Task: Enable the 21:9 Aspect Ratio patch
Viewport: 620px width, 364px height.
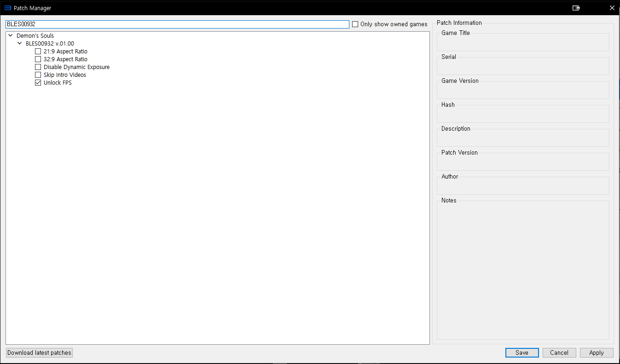Action: (x=38, y=52)
